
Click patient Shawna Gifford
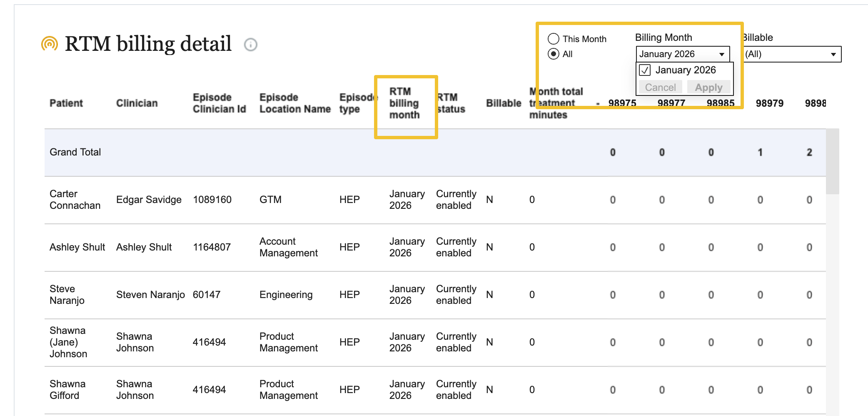pos(67,390)
